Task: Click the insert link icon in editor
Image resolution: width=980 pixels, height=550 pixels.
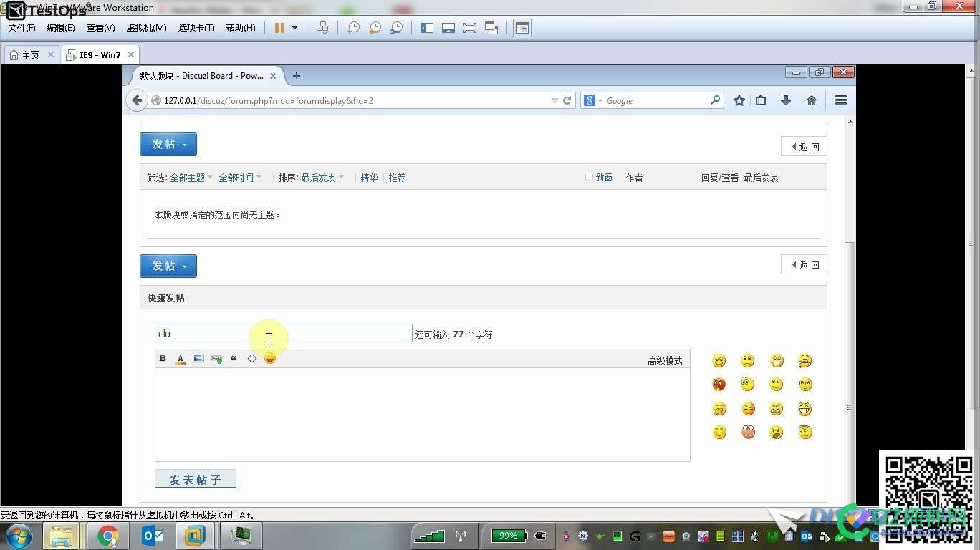Action: 216,359
